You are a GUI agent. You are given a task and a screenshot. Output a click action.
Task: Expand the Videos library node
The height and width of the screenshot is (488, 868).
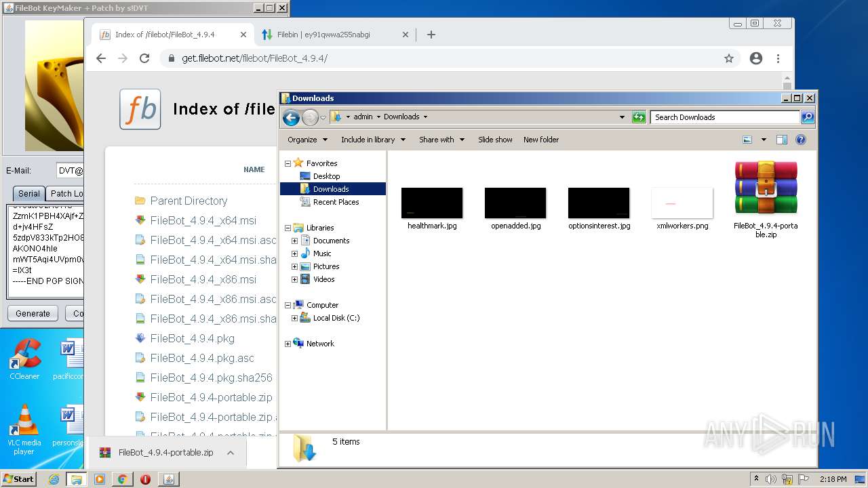(294, 279)
